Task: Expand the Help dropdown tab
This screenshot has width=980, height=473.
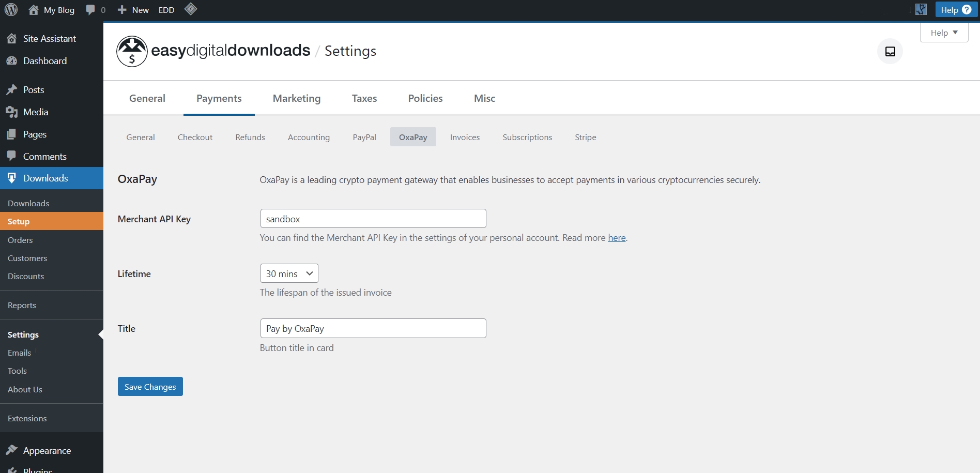Action: point(944,33)
